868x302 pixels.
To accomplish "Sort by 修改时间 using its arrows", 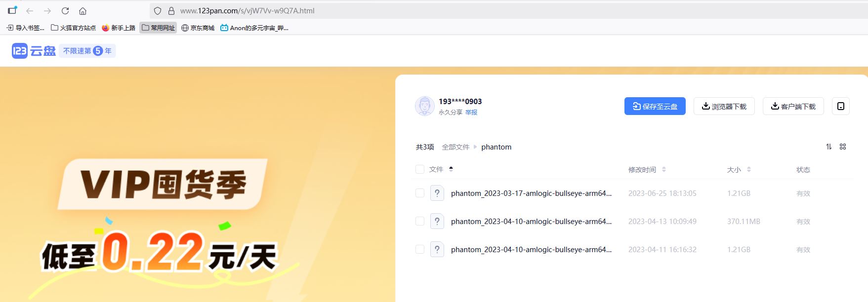I will point(664,169).
